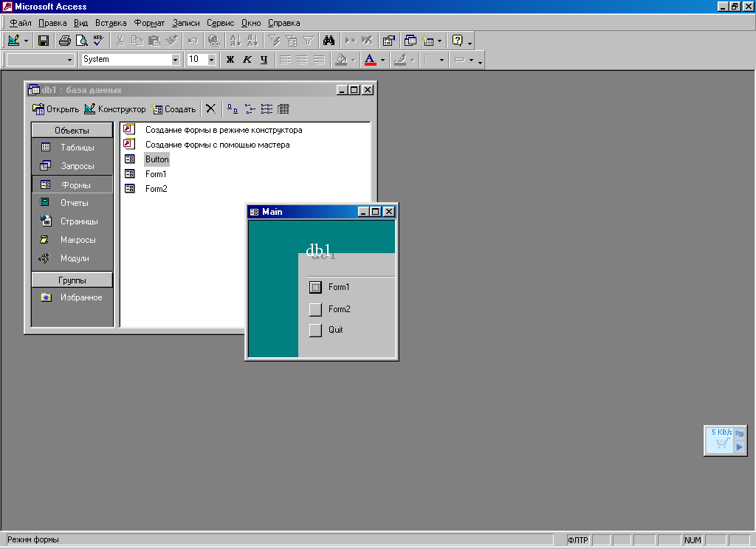Click the Find binoculars icon

pos(329,41)
